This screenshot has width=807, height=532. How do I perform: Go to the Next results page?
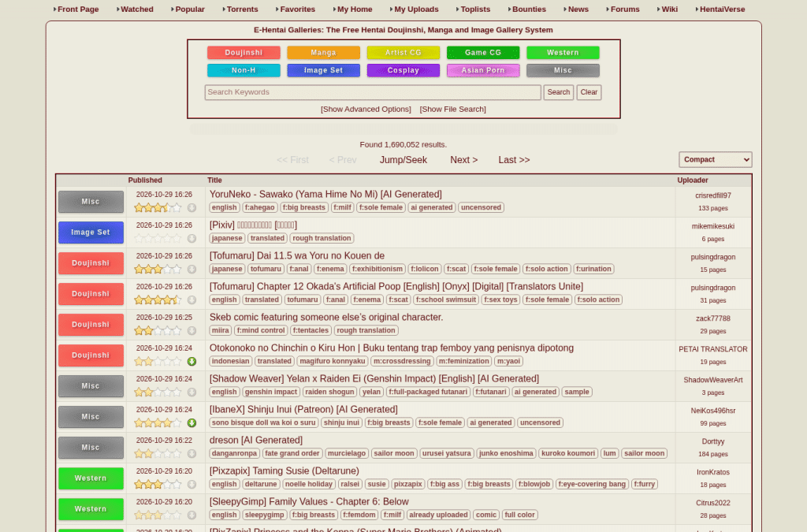coord(463,160)
